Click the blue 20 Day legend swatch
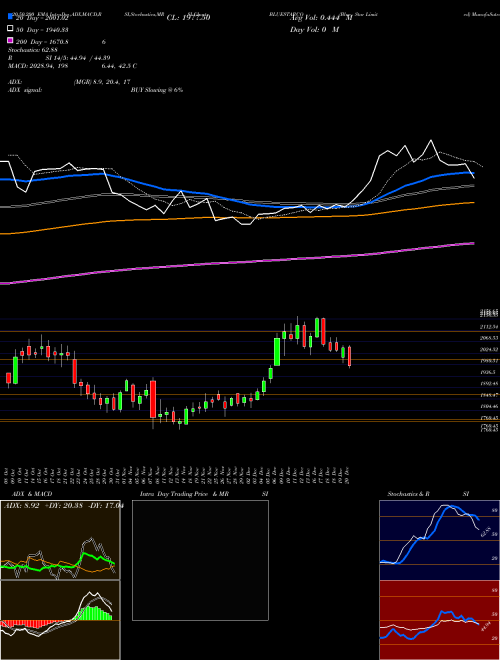500x660 pixels. coord(10,18)
